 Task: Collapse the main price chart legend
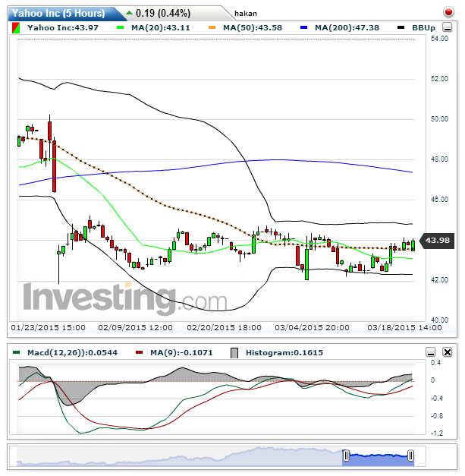(x=447, y=27)
